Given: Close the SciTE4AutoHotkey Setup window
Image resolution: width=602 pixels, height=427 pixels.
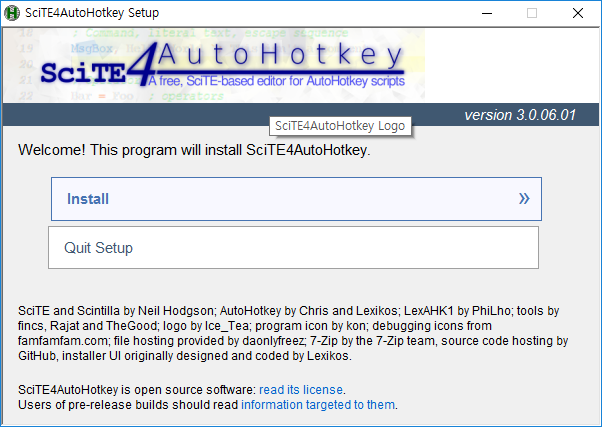Looking at the screenshot, I should [577, 13].
